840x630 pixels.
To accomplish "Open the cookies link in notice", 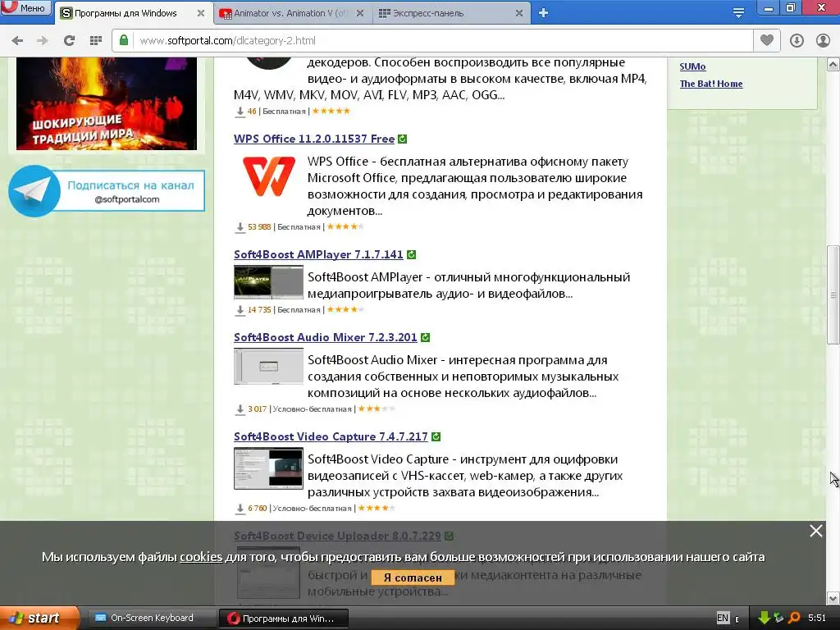I will pyautogui.click(x=201, y=557).
